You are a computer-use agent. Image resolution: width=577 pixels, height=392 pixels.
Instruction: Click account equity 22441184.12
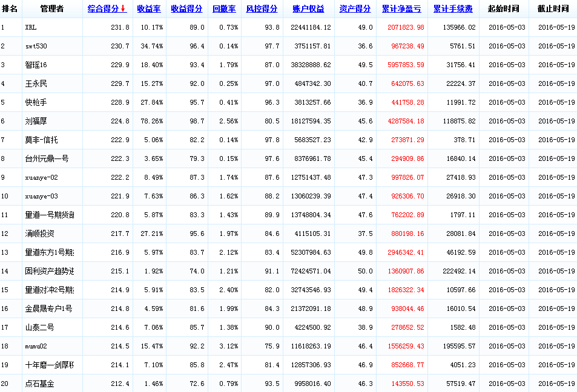[311, 28]
